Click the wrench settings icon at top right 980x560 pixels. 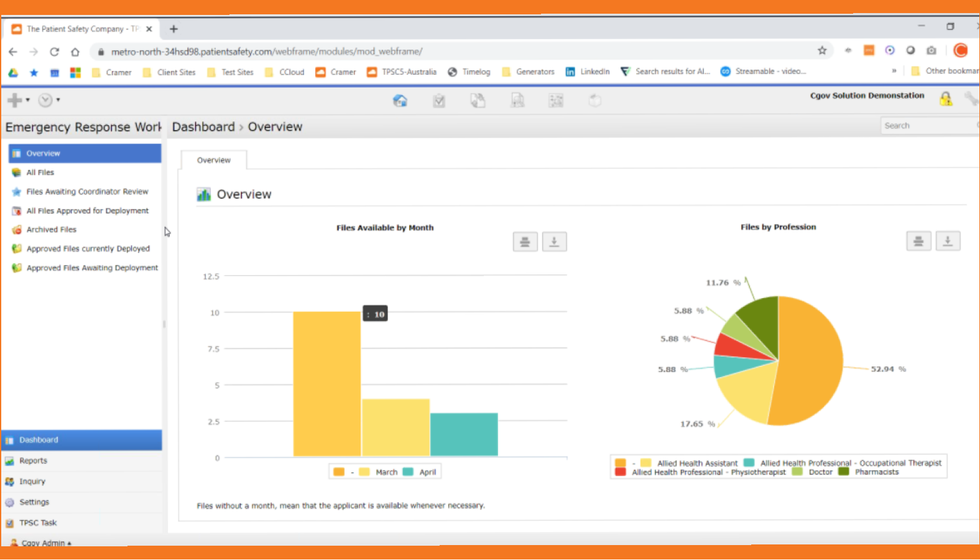(971, 98)
